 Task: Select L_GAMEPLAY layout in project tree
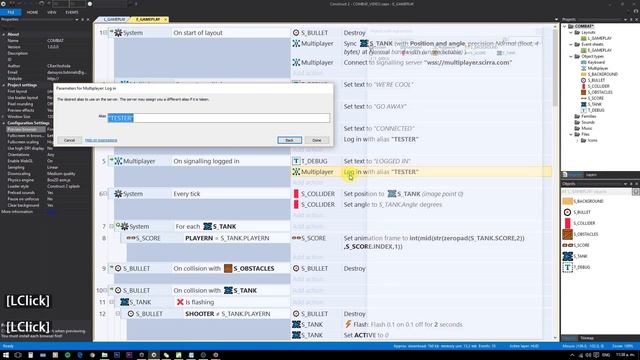(x=596, y=38)
